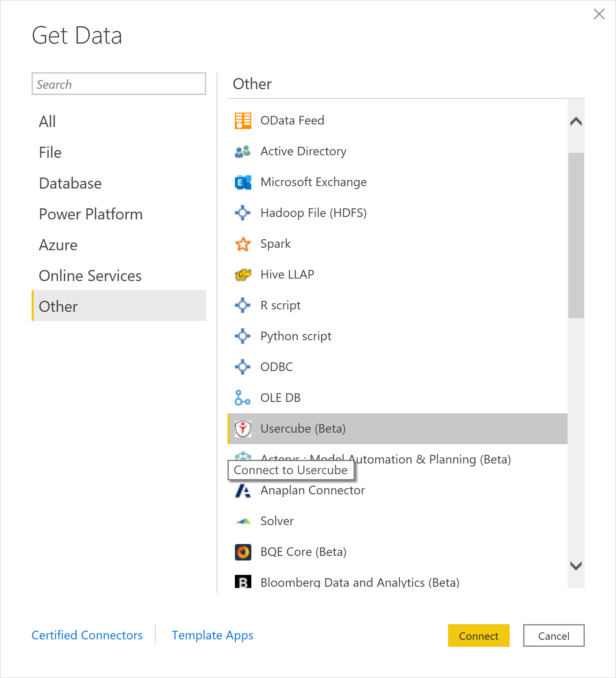Viewport: 616px width, 678px height.
Task: Click into the Search input field
Action: pos(119,84)
